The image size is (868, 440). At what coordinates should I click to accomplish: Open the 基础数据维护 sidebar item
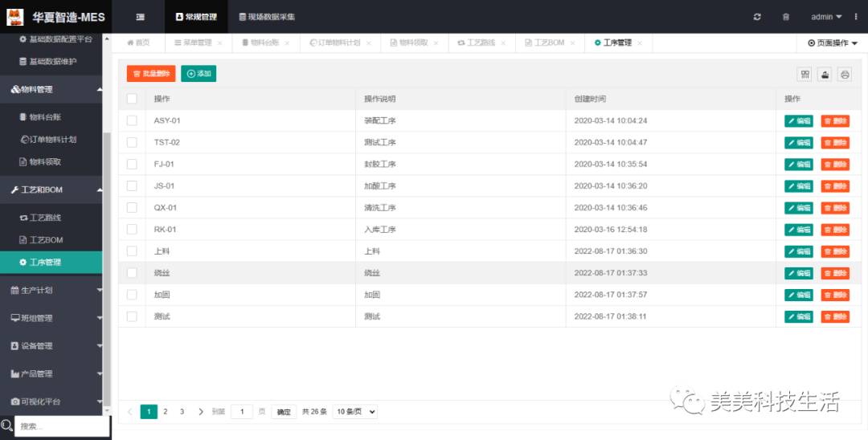coord(51,61)
